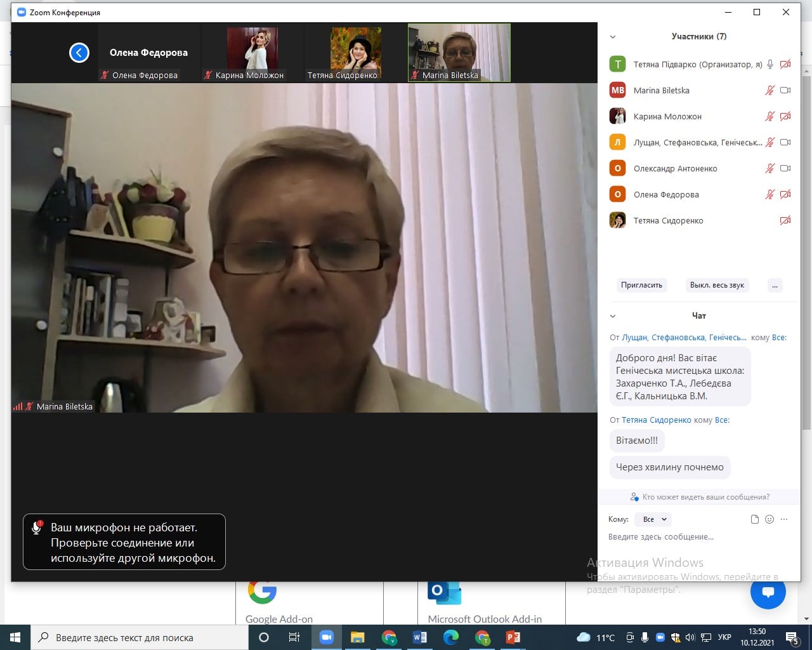Click the back arrow in the video strip
Image resolution: width=812 pixels, height=650 pixels.
click(x=79, y=53)
